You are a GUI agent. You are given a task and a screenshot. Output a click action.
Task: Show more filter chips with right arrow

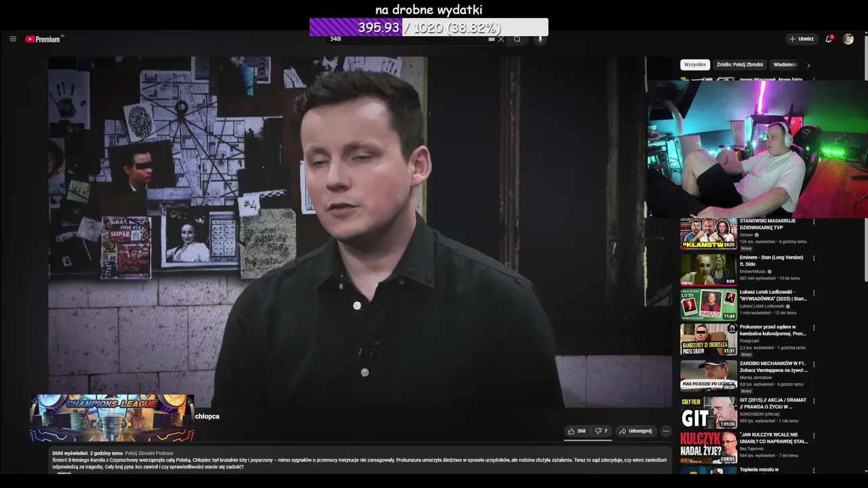(808, 65)
